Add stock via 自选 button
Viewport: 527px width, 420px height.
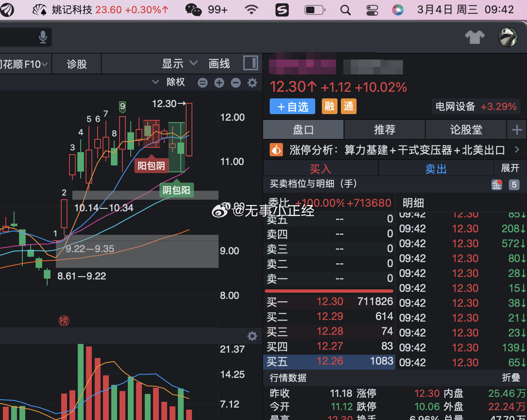click(x=292, y=107)
